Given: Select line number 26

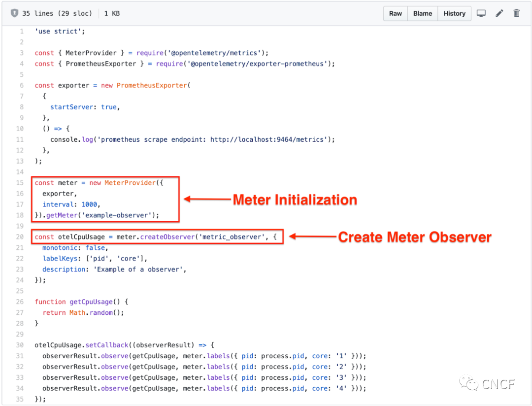Looking at the screenshot, I should [20, 302].
